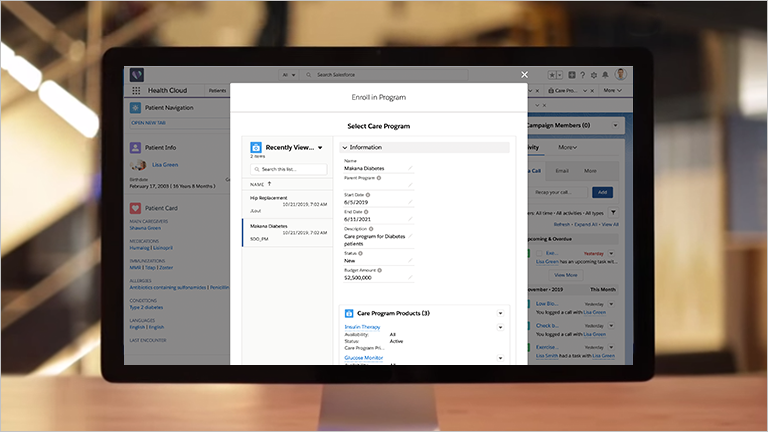This screenshot has height=432, width=768.
Task: Open the Recently Viewed list dropdown
Action: tap(320, 147)
